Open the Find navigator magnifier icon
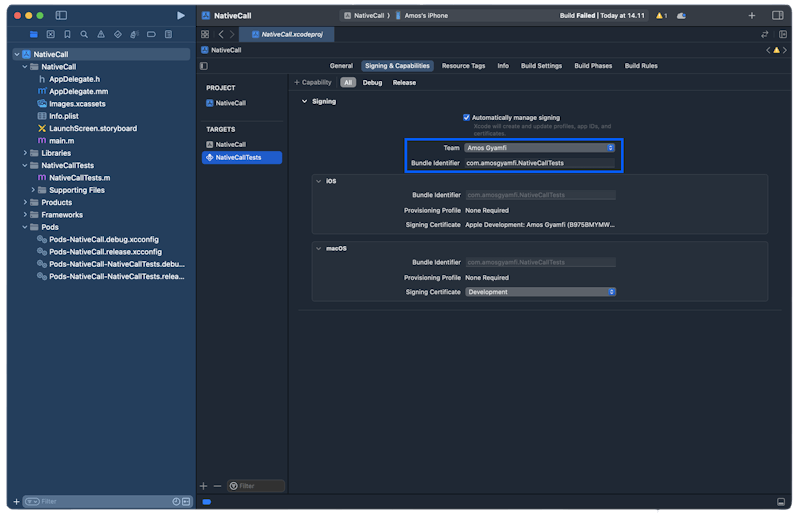The height and width of the screenshot is (516, 800). pyautogui.click(x=84, y=34)
